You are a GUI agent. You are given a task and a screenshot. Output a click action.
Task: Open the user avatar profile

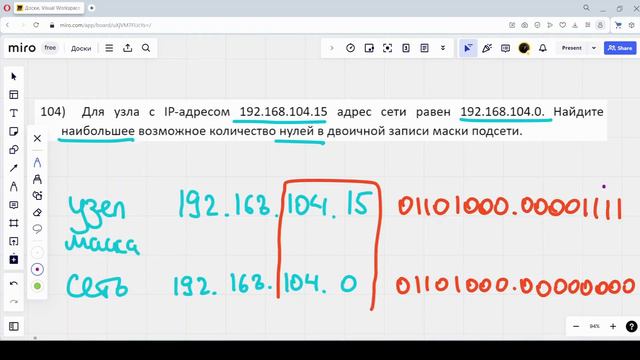[524, 48]
